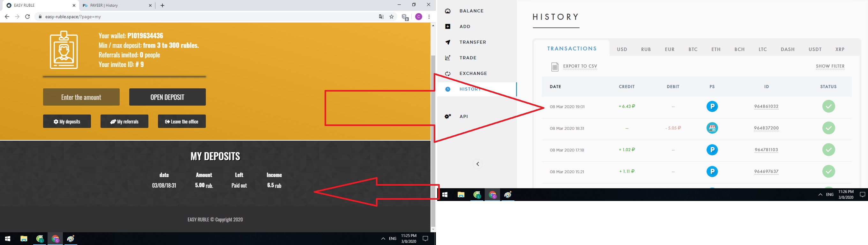Open a new browser tab
The height and width of the screenshot is (245, 868).
(162, 5)
